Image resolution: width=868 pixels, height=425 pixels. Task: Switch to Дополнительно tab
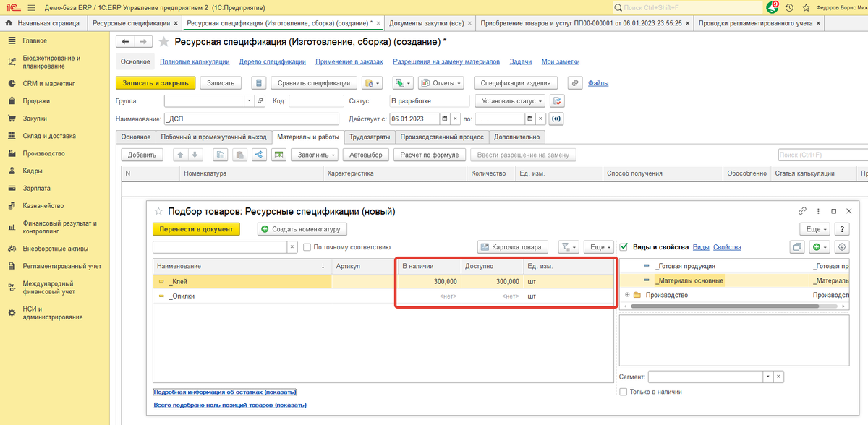coord(516,137)
